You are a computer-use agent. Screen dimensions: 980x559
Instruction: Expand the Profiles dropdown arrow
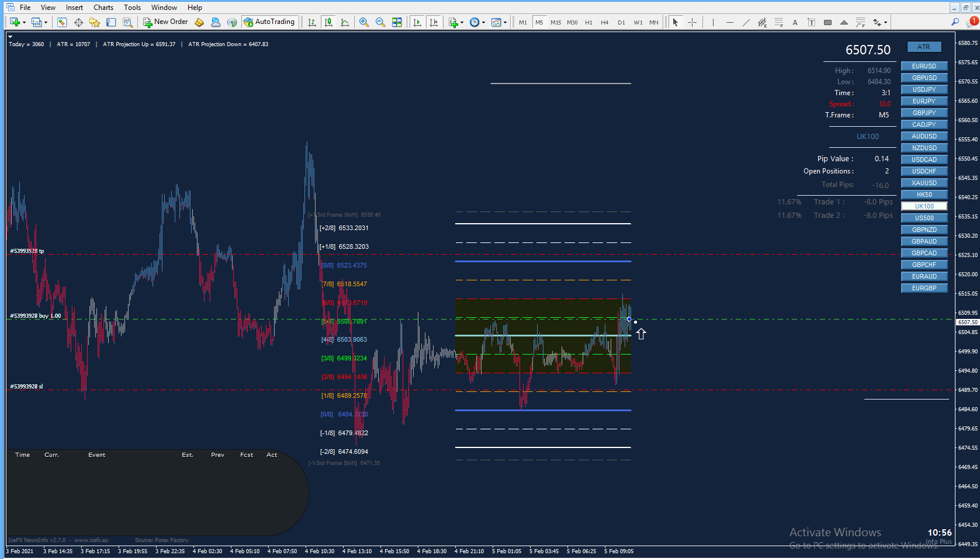click(46, 22)
